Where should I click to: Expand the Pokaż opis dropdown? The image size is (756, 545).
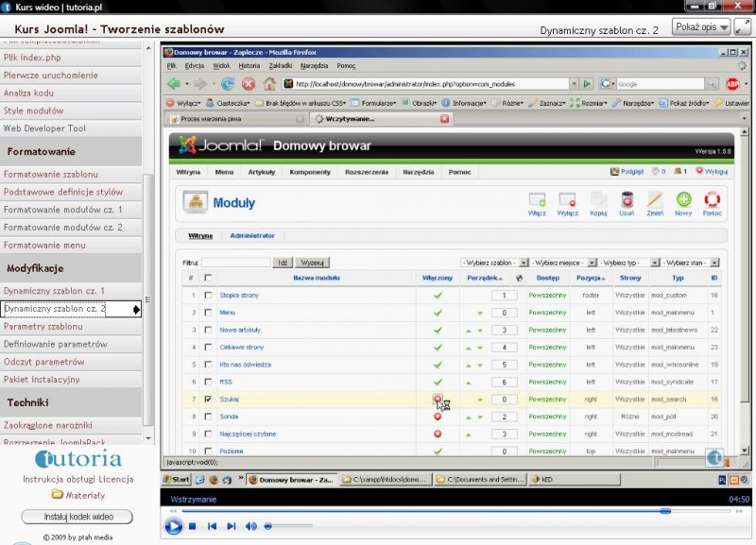[702, 27]
